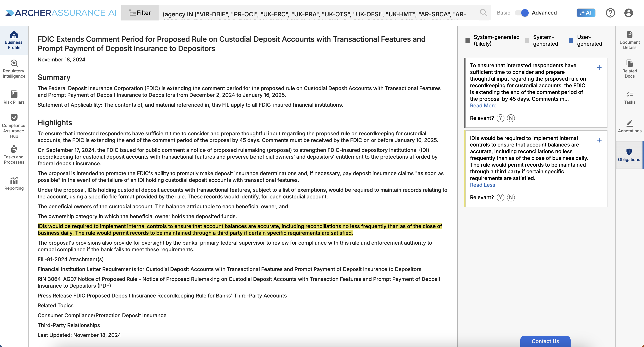The image size is (644, 347).
Task: Click the Summary heading
Action: point(54,77)
